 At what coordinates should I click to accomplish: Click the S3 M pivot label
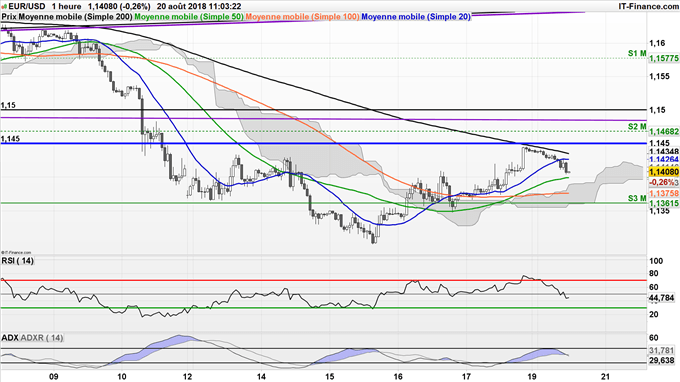tap(637, 198)
